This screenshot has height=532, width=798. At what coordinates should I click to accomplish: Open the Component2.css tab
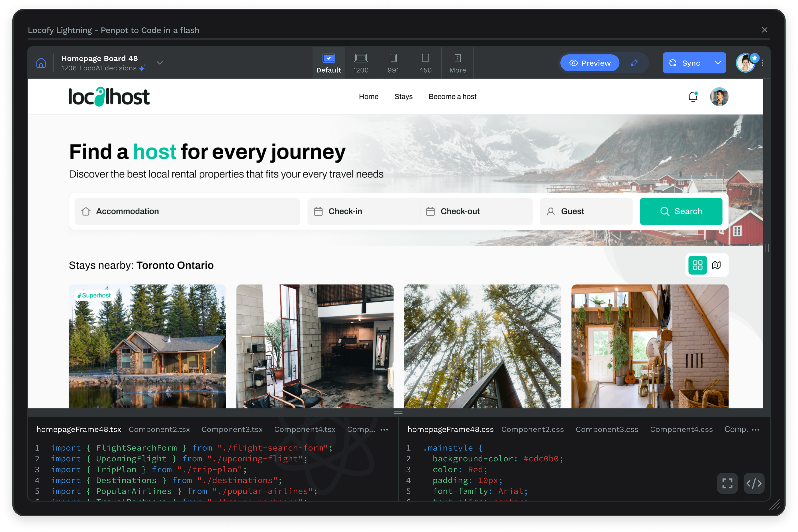(532, 429)
